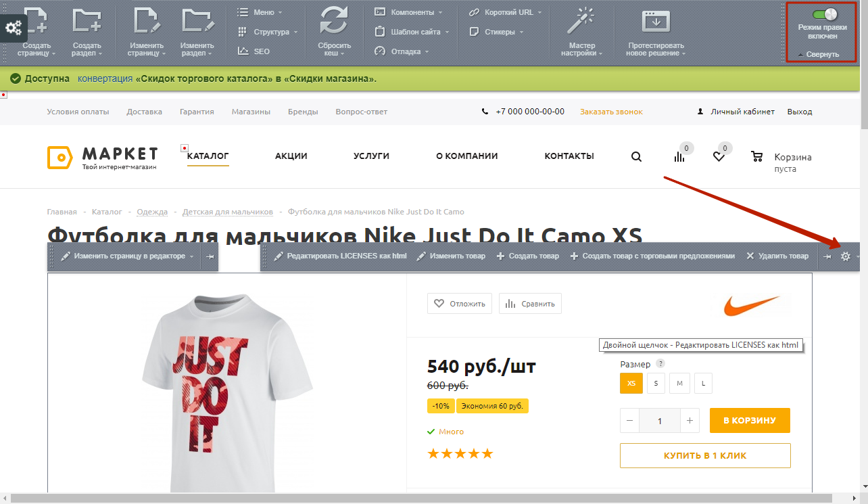Viewport: 868px width, 504px height.
Task: Click КУПИТЬ В 1 КЛИК
Action: tap(705, 455)
